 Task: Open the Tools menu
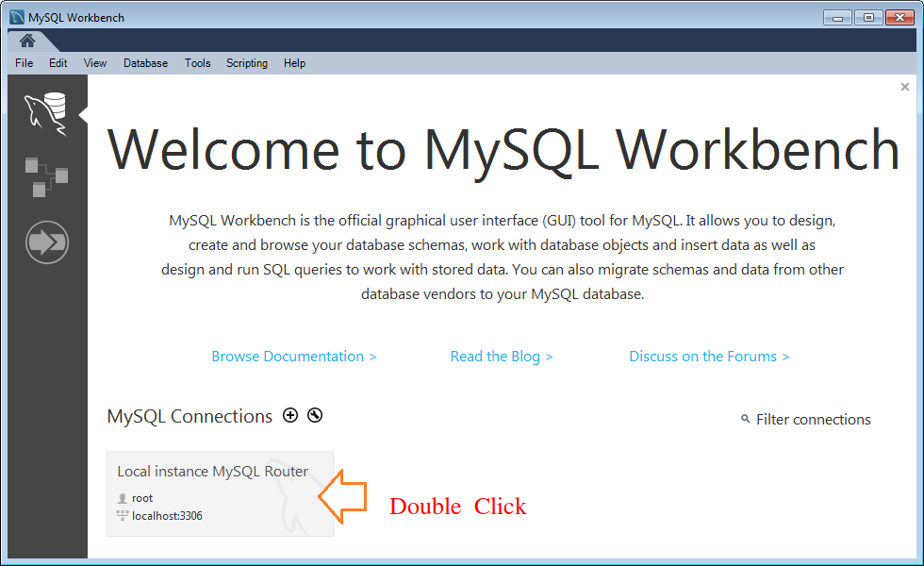(197, 63)
